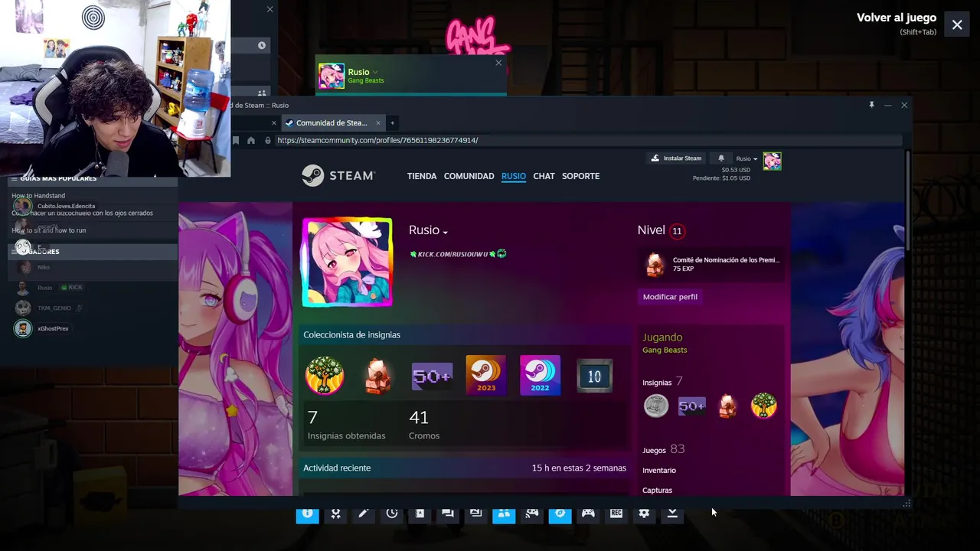980x551 pixels.
Task: Click the pin window icon
Action: click(871, 105)
